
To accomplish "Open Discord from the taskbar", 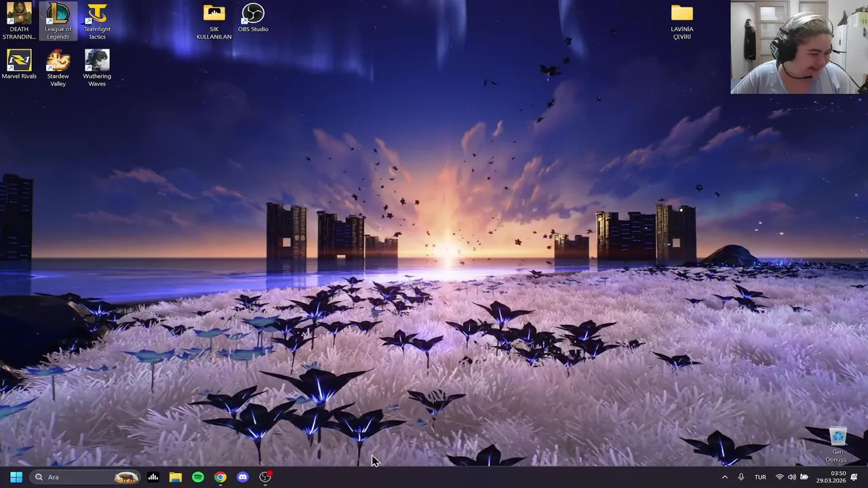I will [243, 477].
